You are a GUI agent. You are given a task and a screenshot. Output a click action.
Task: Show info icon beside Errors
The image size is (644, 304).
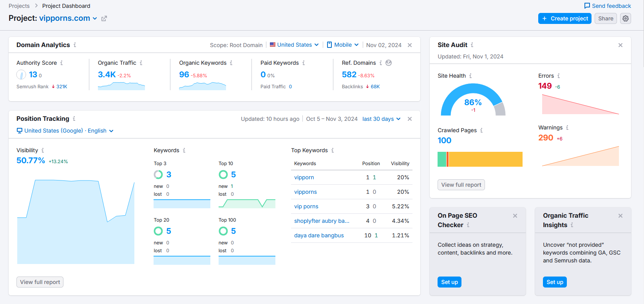coord(559,76)
